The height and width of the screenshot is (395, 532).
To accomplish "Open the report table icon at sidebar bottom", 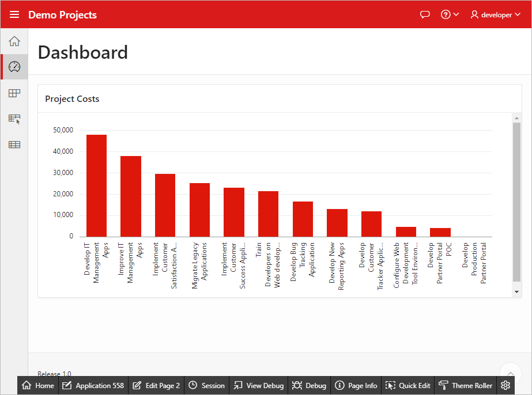I will [14, 145].
